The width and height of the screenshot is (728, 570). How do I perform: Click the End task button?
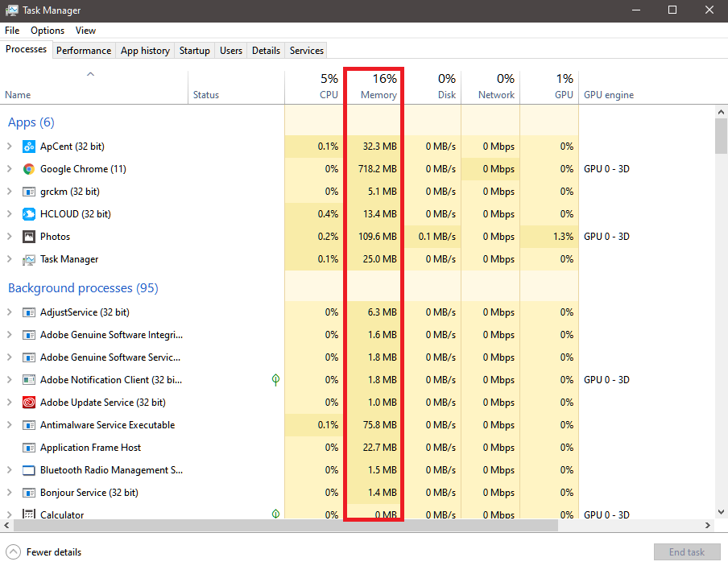687,552
